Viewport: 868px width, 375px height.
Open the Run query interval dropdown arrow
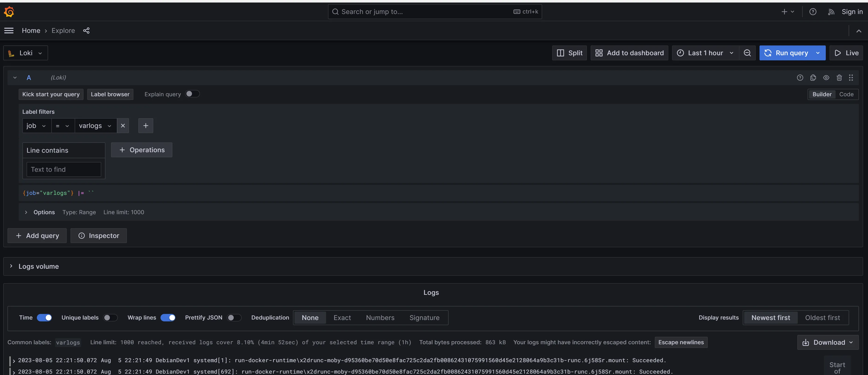(818, 53)
